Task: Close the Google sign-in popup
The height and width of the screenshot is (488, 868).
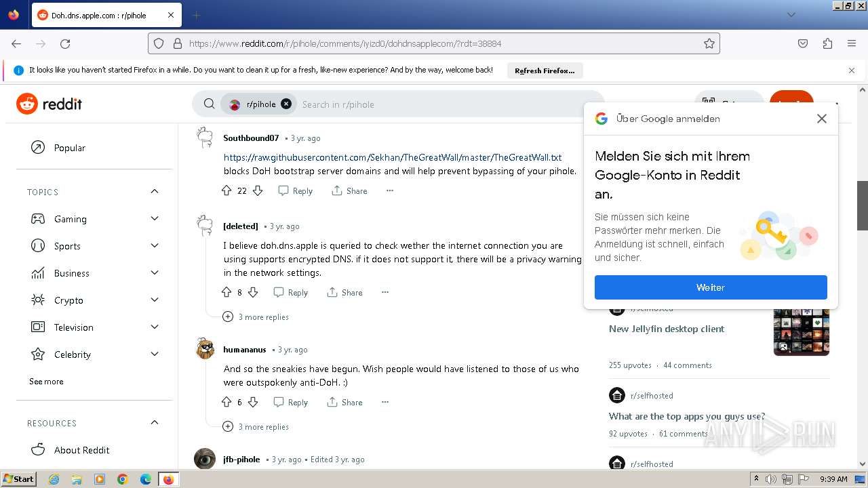Action: coord(822,119)
